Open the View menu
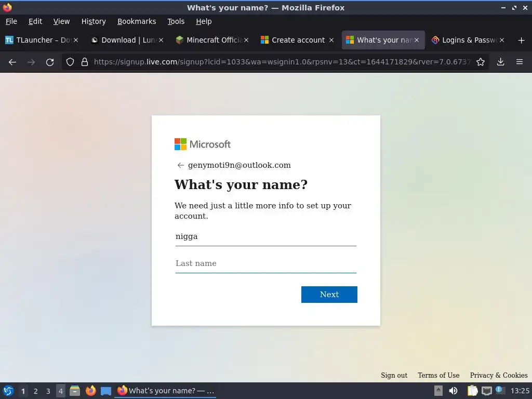532x399 pixels. (61, 21)
